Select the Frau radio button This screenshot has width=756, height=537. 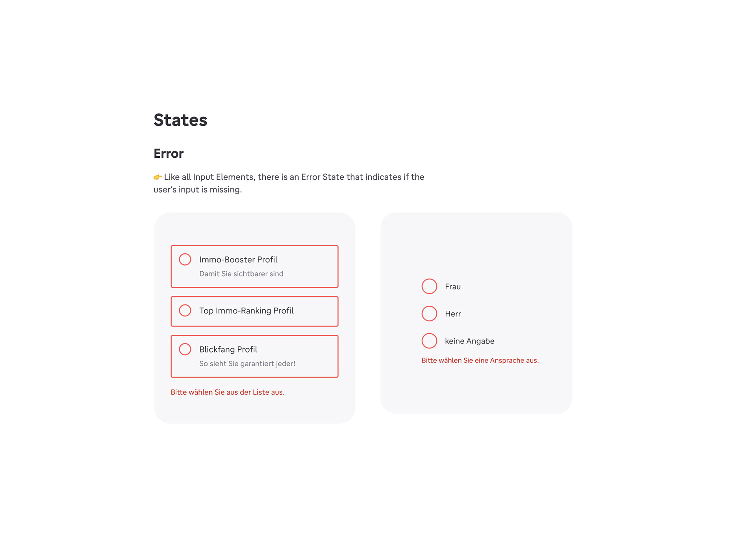pos(430,286)
